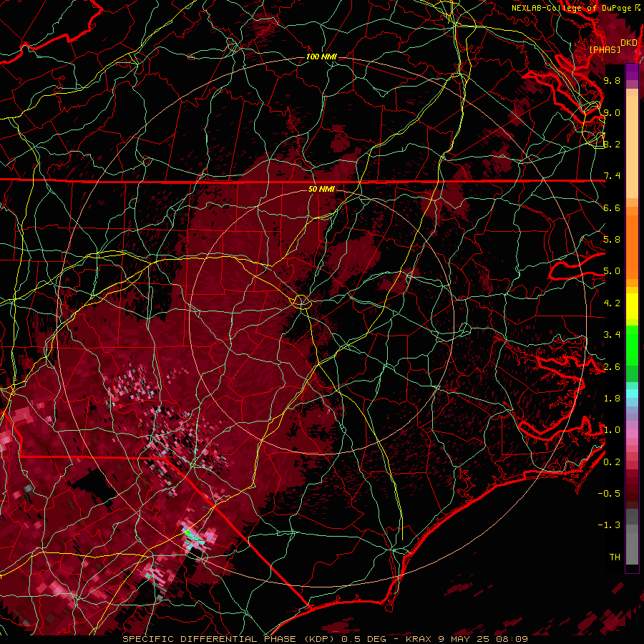The image size is (644, 644).
Task: Click the 5.0 scale value
Action: click(x=612, y=271)
